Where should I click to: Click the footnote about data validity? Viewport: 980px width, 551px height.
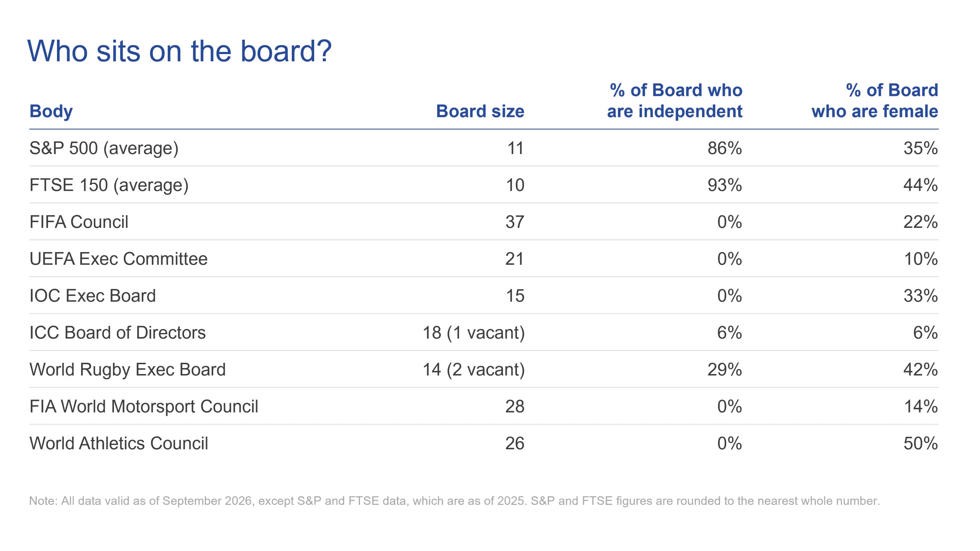[x=454, y=501]
